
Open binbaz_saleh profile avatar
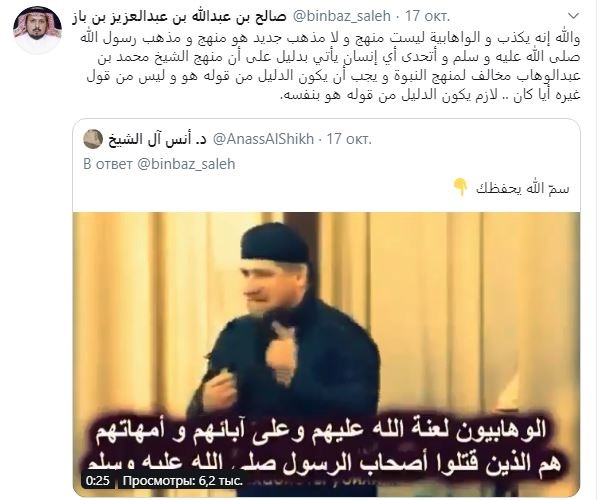[37, 30]
